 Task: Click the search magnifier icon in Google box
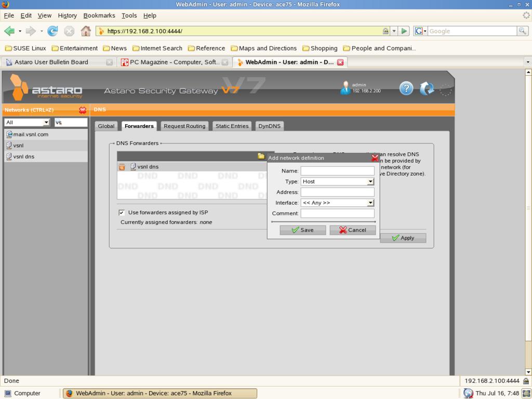tap(523, 31)
